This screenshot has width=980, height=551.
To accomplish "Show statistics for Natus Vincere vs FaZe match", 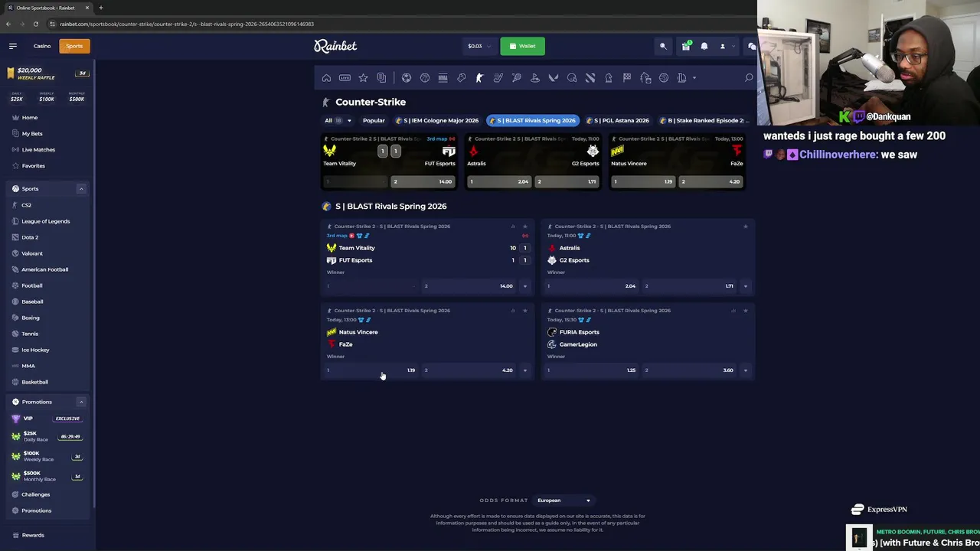I will (513, 310).
